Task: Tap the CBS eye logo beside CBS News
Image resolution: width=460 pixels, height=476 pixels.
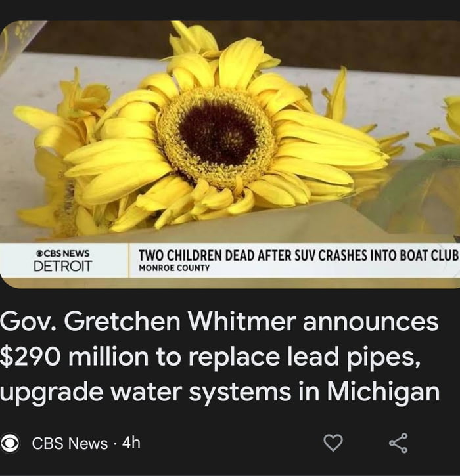Action: [10, 443]
